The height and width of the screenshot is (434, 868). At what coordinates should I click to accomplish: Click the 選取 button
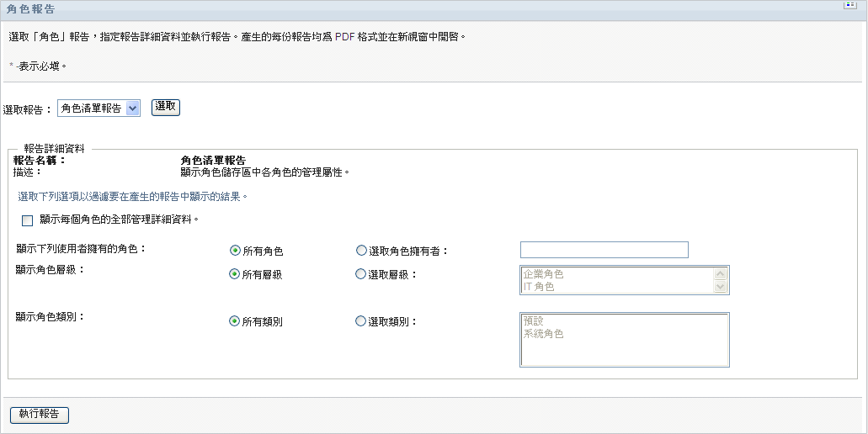(166, 107)
